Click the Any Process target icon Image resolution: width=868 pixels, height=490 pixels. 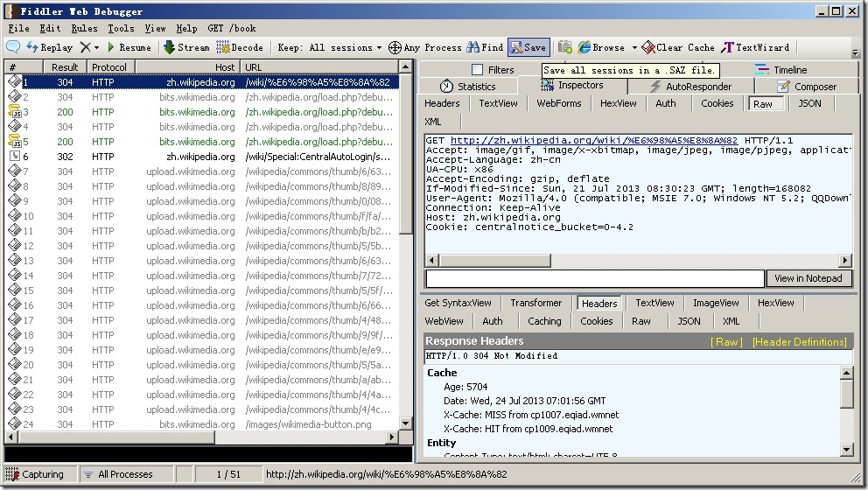395,47
